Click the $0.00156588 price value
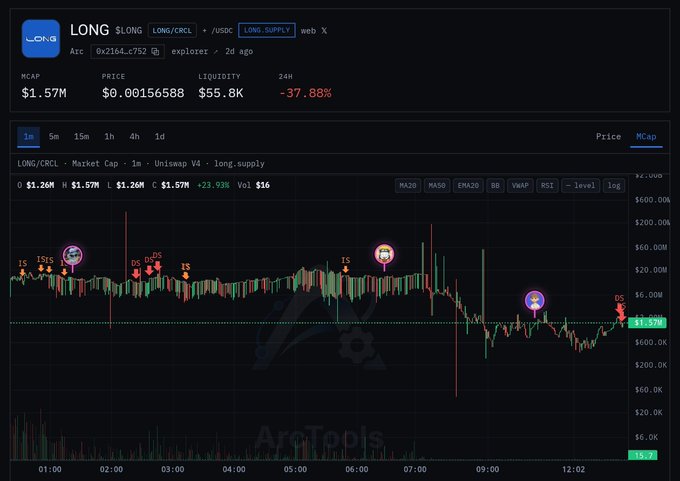680x481 pixels. pos(143,93)
